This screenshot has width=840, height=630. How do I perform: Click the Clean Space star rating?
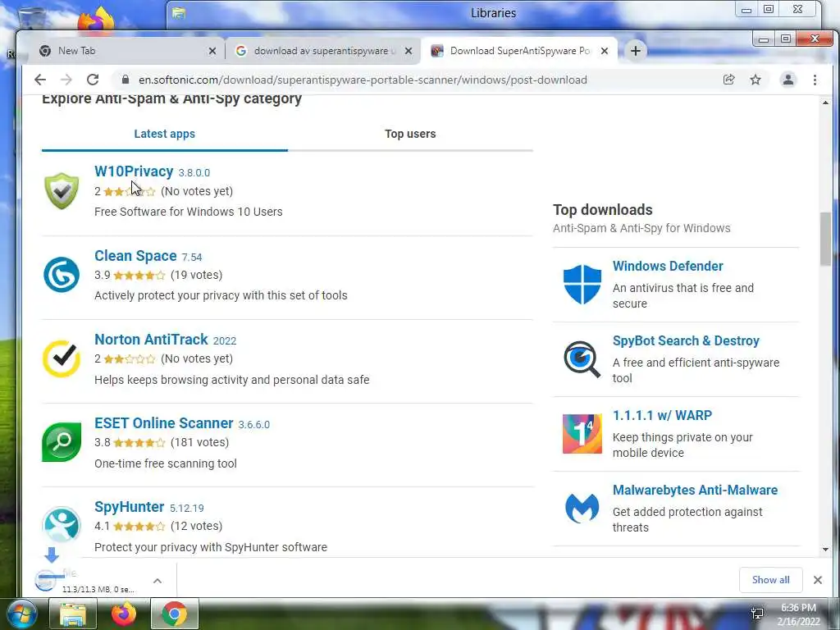[x=139, y=276]
